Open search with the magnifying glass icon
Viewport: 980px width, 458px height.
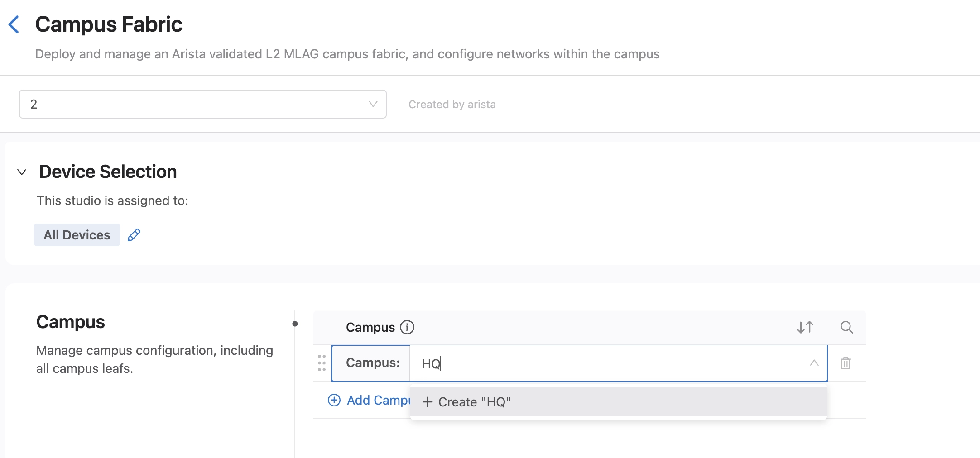[846, 327]
